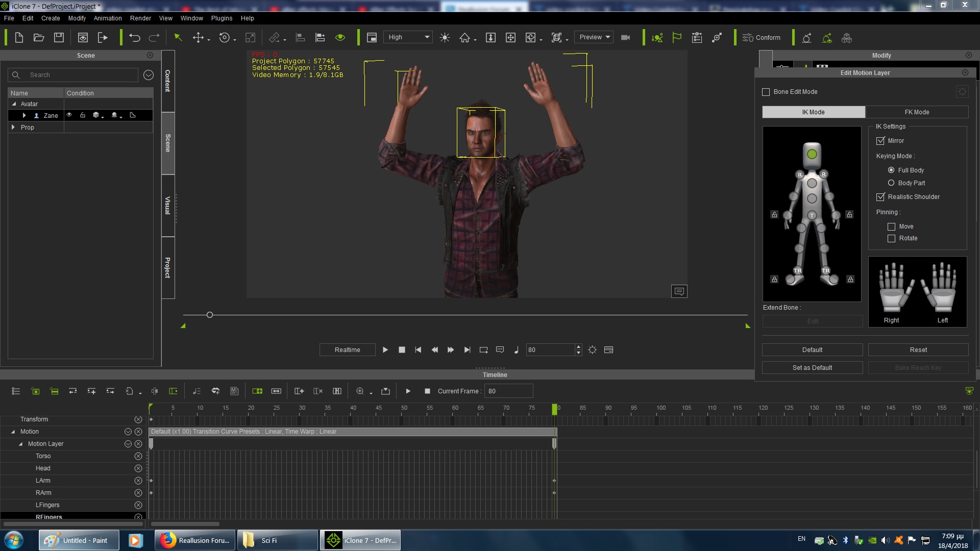980x551 pixels.
Task: Click the green timeline playhead at frame 80
Action: coord(554,409)
